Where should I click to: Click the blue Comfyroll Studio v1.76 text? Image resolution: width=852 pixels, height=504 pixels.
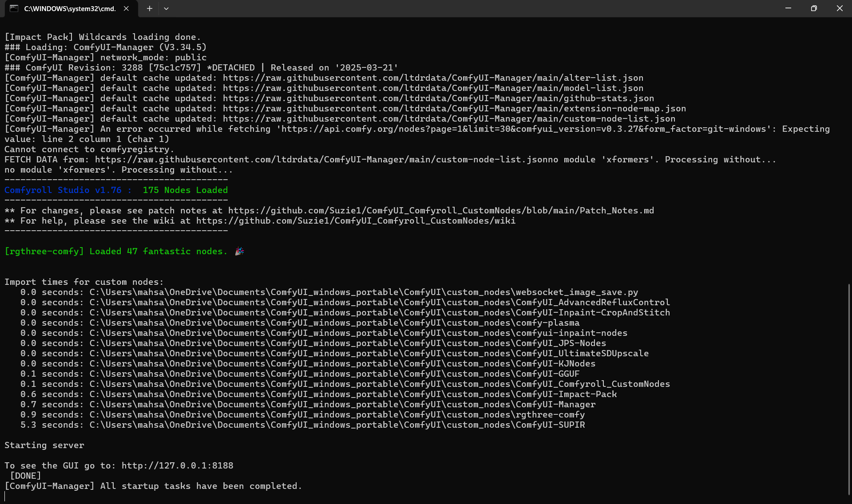coord(63,190)
